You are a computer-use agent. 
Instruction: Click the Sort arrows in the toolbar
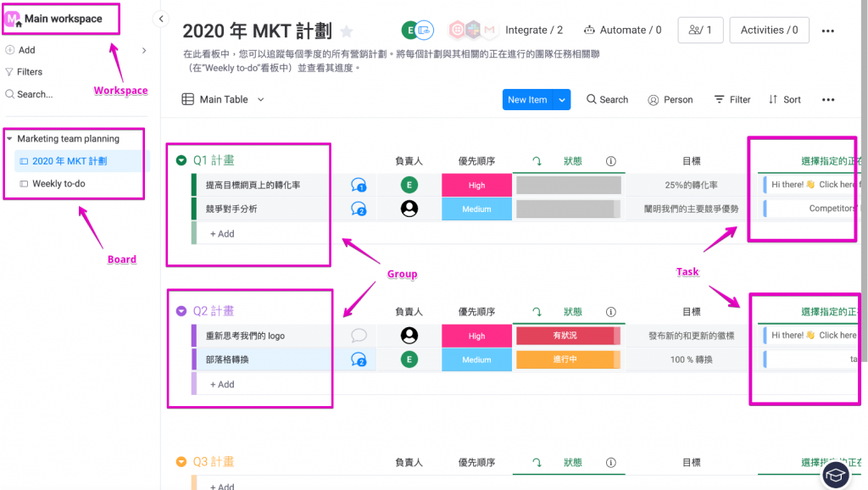(784, 99)
